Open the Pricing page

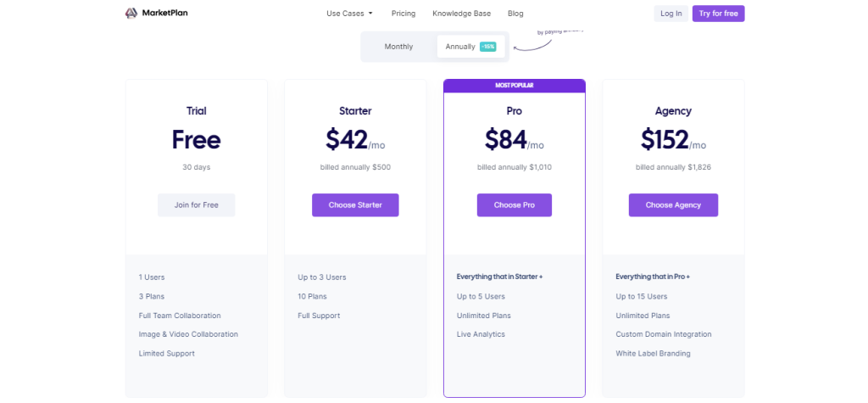pos(403,14)
